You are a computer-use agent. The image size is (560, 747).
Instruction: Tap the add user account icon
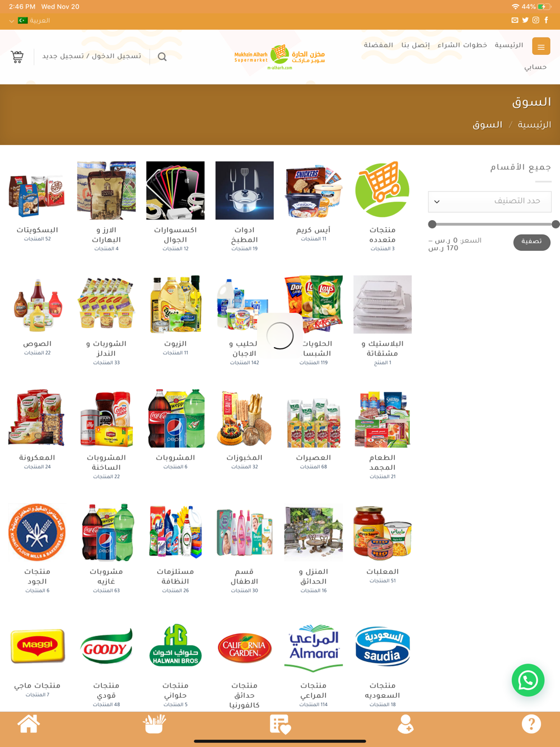click(405, 723)
